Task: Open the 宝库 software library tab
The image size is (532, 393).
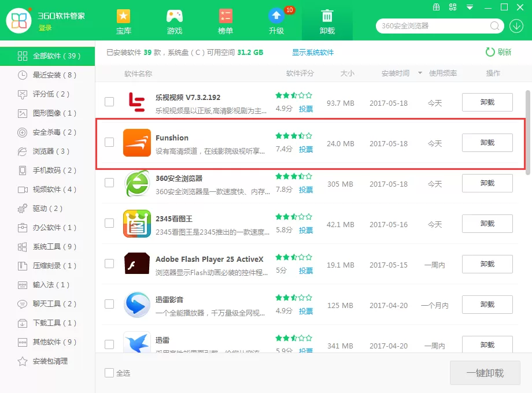Action: point(124,22)
